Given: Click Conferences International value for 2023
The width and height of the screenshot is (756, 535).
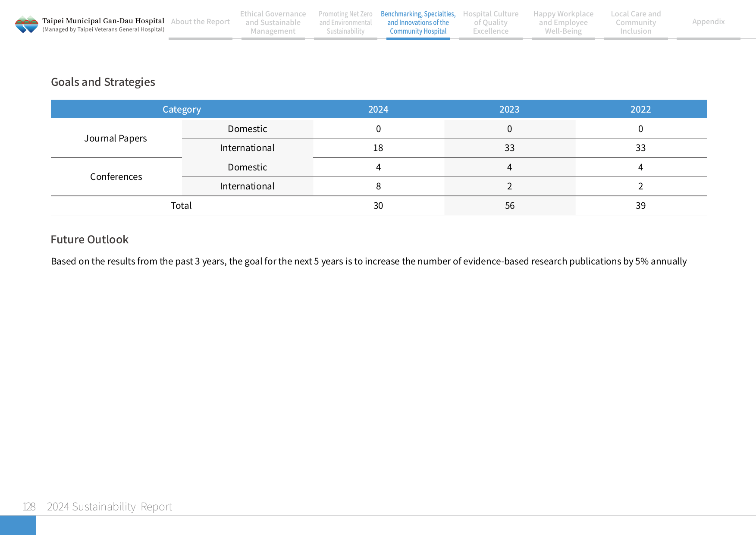Looking at the screenshot, I should (509, 186).
